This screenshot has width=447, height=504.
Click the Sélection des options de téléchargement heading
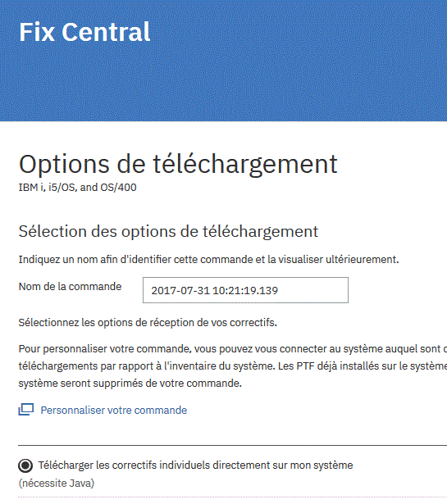tap(168, 231)
